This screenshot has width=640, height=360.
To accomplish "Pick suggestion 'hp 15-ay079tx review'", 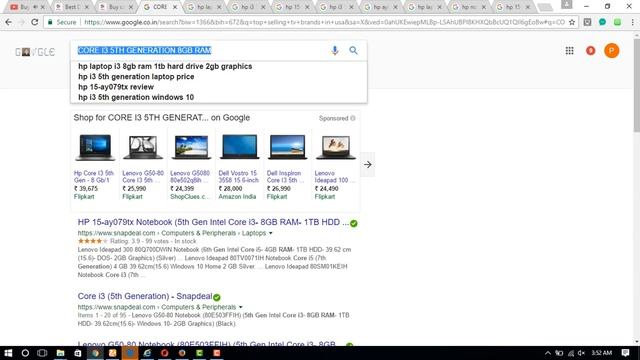I will 116,87.
